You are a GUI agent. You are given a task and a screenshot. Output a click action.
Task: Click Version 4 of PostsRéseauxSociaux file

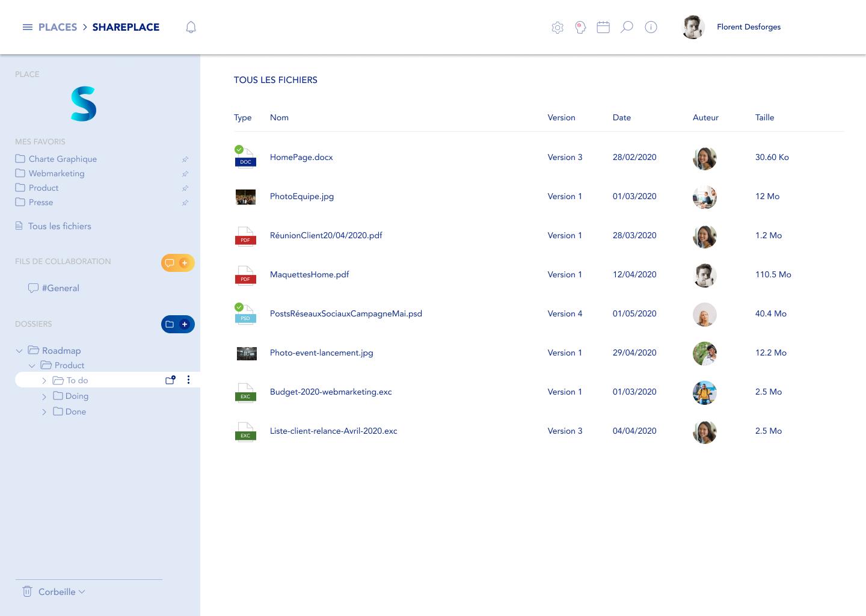(565, 313)
